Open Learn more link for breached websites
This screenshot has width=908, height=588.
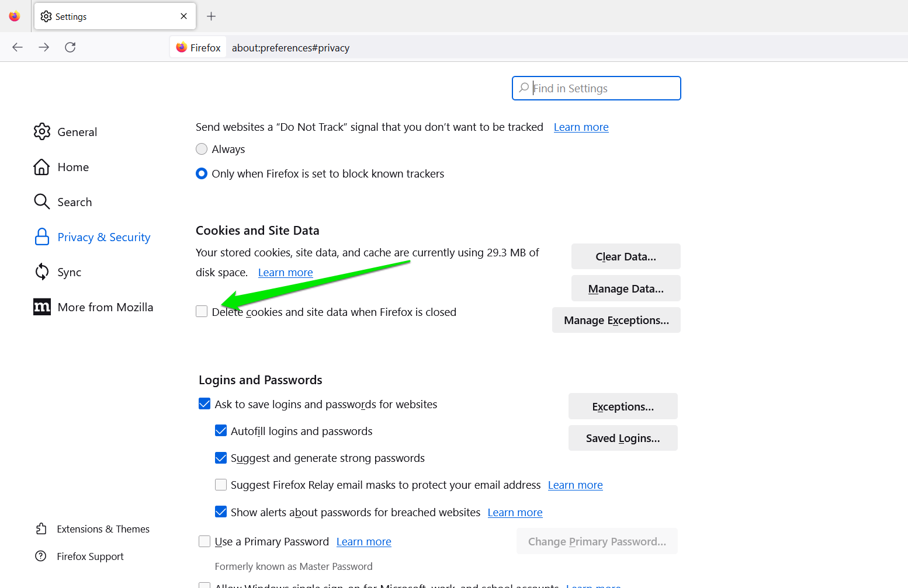pyautogui.click(x=515, y=513)
